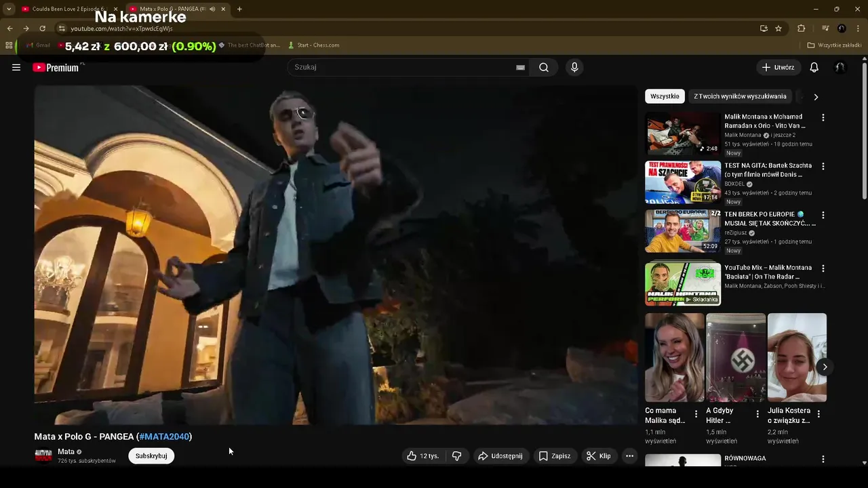Reload the YouTube page
This screenshot has width=868, height=488.
click(x=42, y=28)
